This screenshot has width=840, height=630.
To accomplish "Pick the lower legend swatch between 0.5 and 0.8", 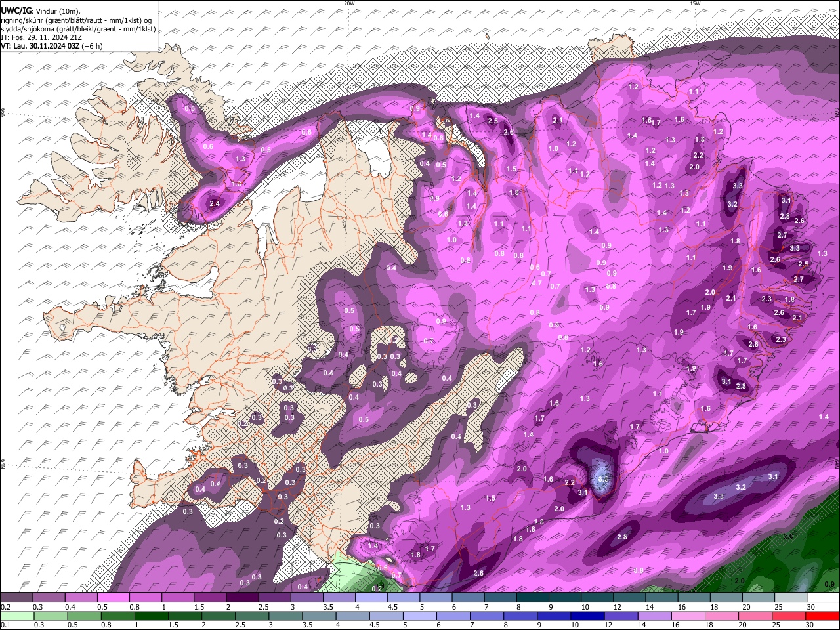I will coord(84,616).
